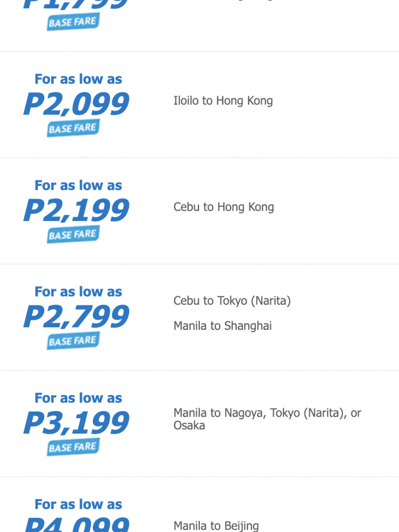Image resolution: width=399 pixels, height=532 pixels.
Task: Click the P2,199 fare price
Action: [76, 210]
